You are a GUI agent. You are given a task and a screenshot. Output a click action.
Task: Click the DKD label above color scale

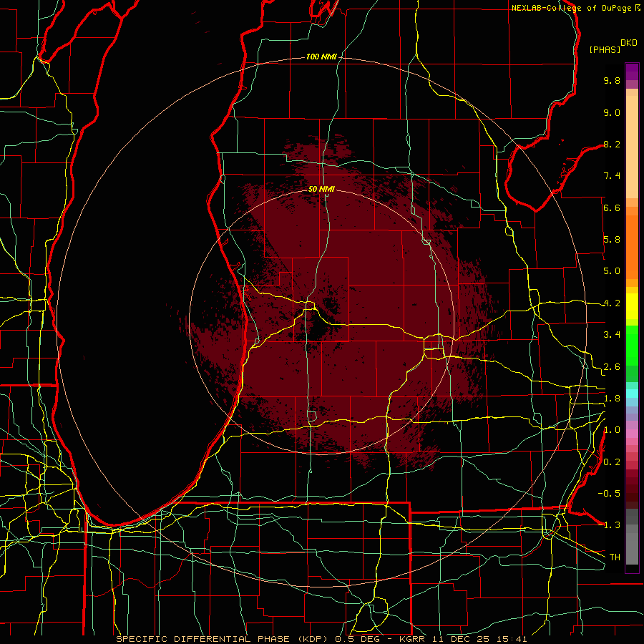coord(629,43)
